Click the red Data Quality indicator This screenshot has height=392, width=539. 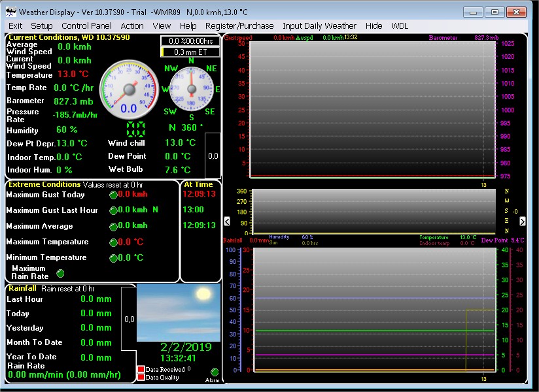(141, 377)
